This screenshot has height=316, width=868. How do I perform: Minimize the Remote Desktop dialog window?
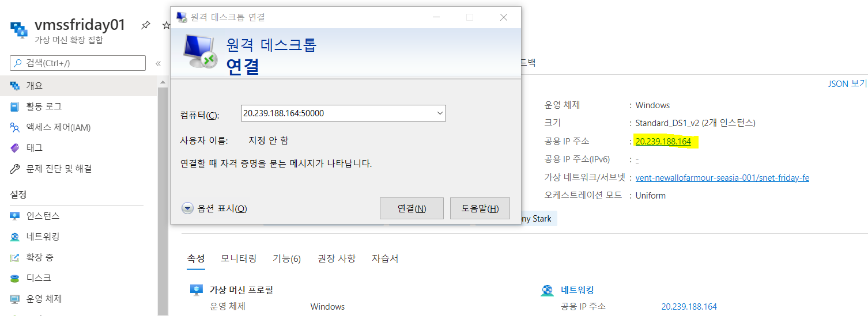click(437, 17)
